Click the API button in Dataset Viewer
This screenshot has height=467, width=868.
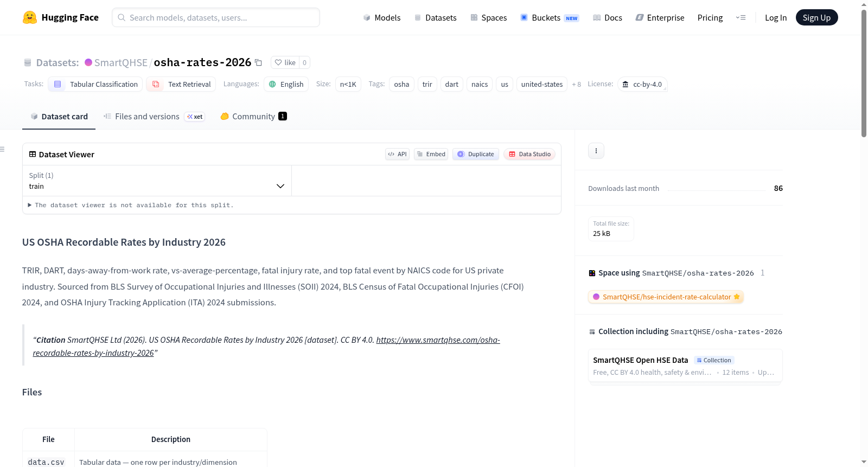(x=397, y=154)
